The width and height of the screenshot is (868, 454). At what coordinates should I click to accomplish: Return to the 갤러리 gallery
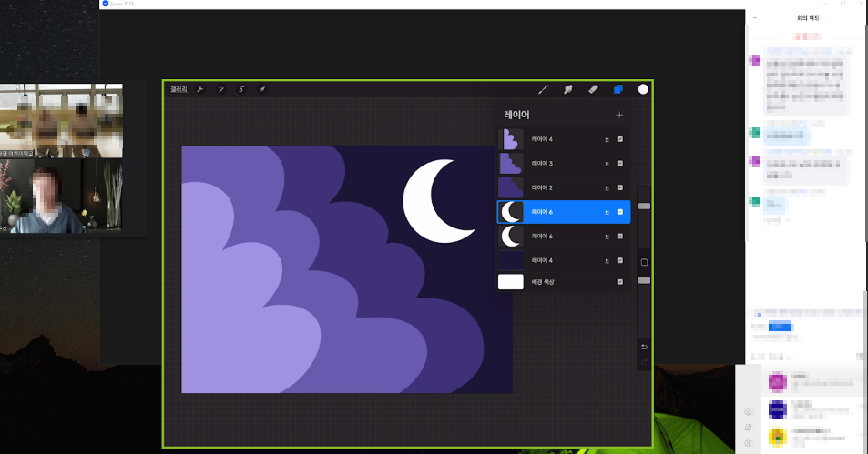click(179, 89)
